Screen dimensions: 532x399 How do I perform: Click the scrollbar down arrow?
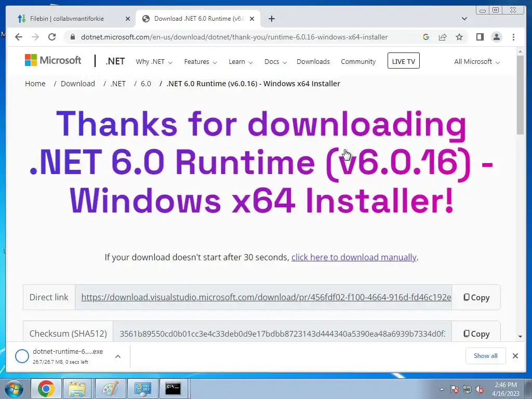tap(520, 337)
